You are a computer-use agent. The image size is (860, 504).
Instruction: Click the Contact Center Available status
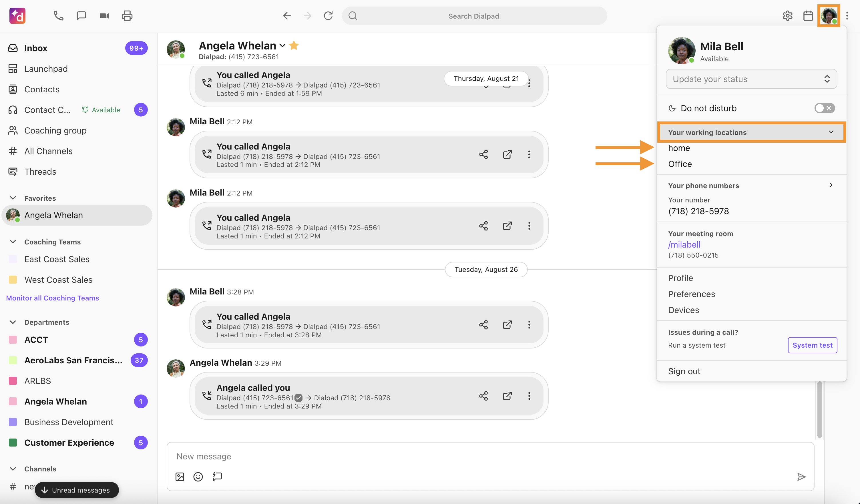pos(101,110)
